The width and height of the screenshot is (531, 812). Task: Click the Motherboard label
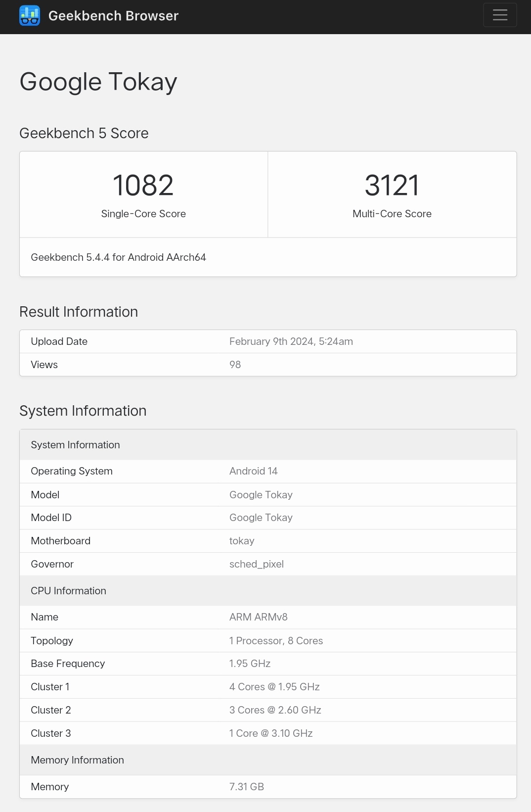(61, 541)
